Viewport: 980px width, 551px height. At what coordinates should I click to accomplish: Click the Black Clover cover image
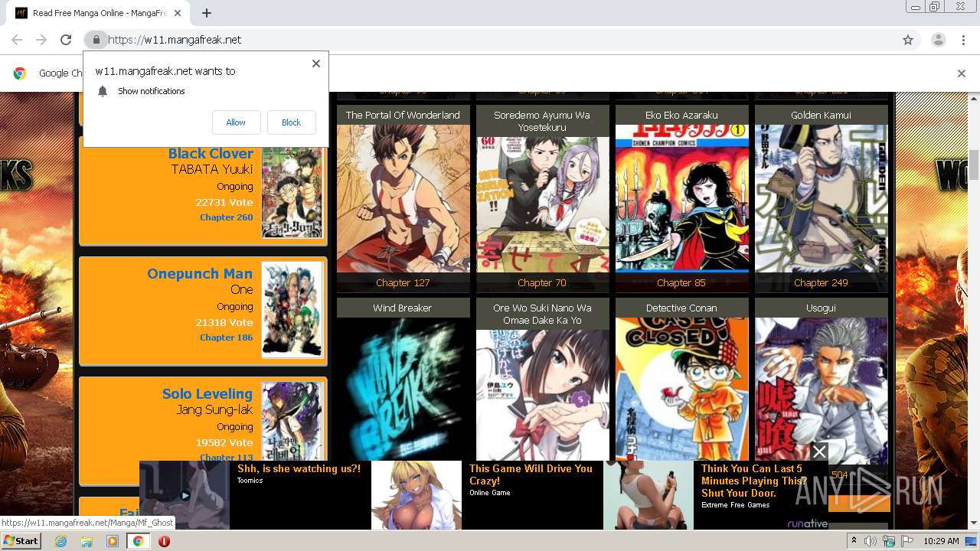(292, 192)
